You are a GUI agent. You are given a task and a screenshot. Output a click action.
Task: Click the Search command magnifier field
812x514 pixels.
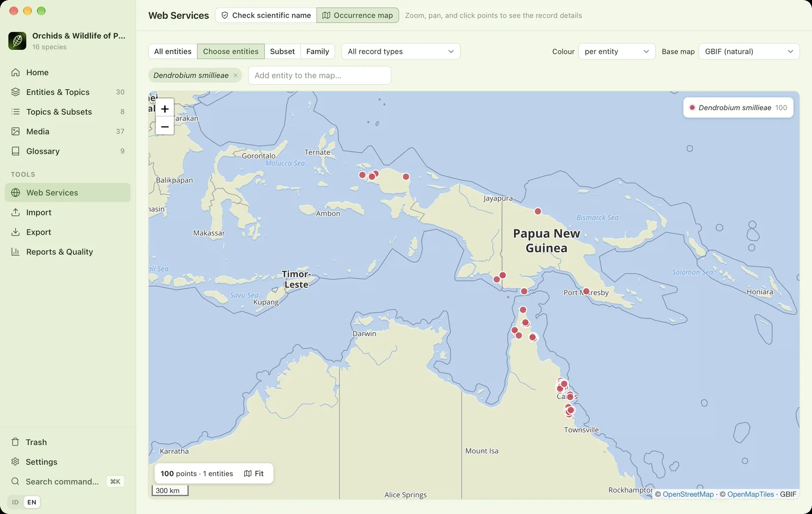(68, 482)
